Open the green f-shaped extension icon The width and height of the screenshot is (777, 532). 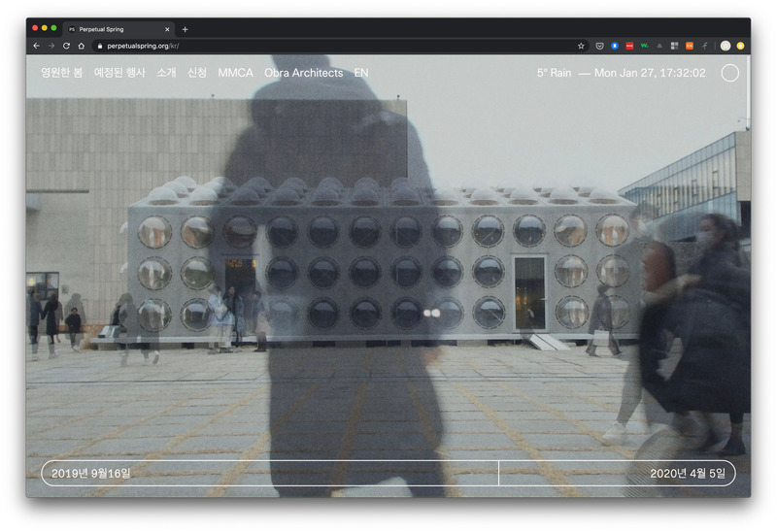(704, 46)
